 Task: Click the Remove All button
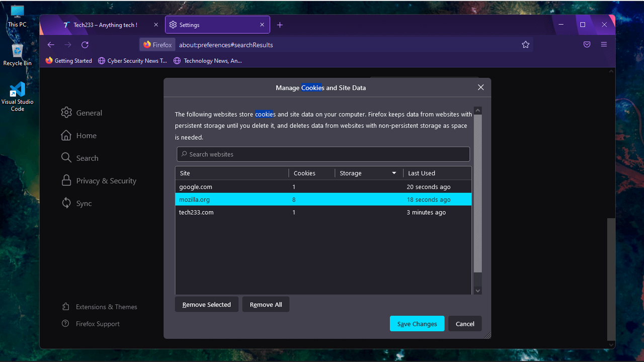click(266, 304)
